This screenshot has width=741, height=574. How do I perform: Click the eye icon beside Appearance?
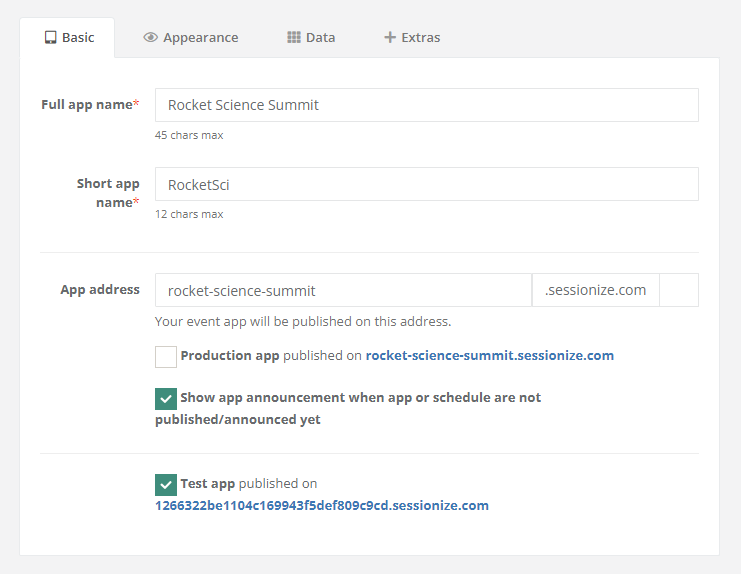click(151, 38)
